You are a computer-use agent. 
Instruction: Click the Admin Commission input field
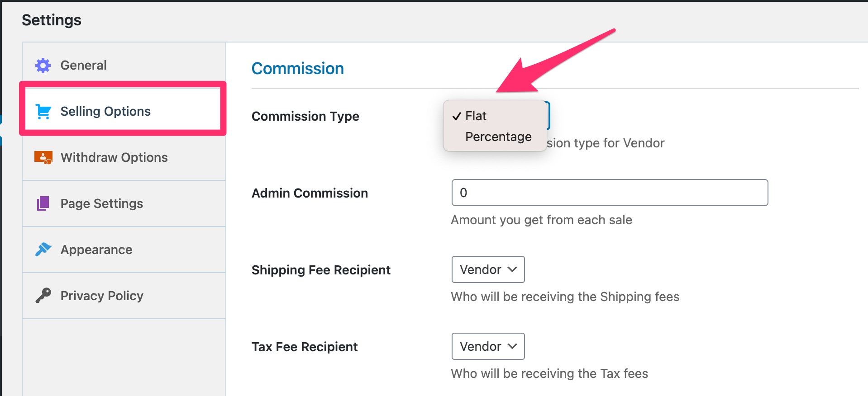point(609,193)
